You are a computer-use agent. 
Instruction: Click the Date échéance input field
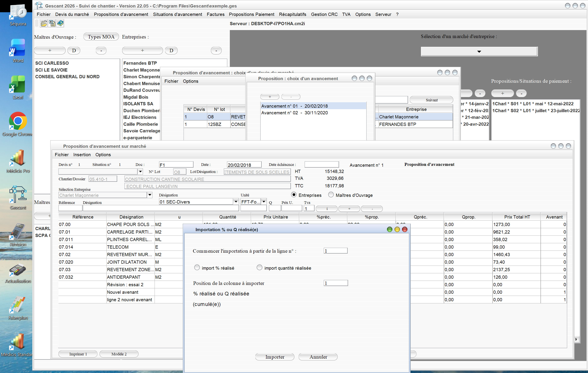click(322, 165)
